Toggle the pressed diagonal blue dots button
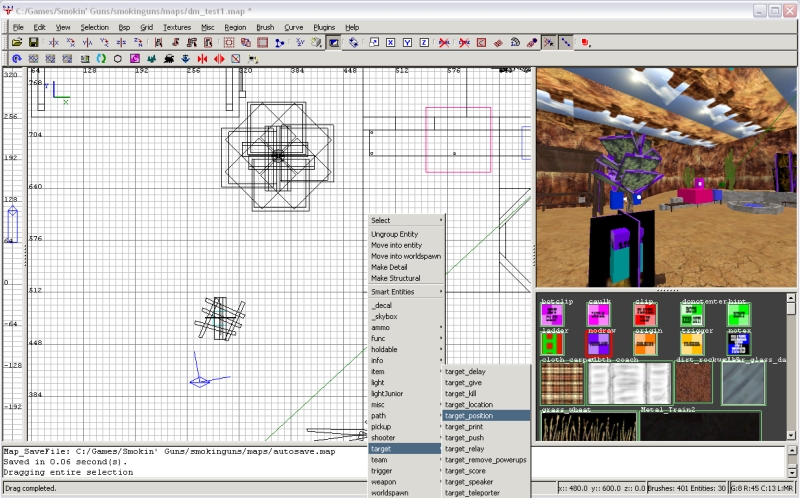The height and width of the screenshot is (498, 800). tap(566, 43)
